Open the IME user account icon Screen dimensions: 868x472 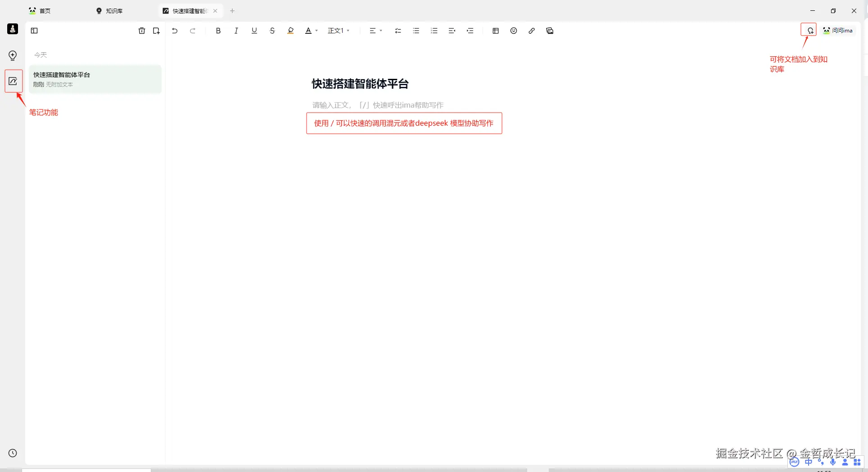(x=845, y=462)
